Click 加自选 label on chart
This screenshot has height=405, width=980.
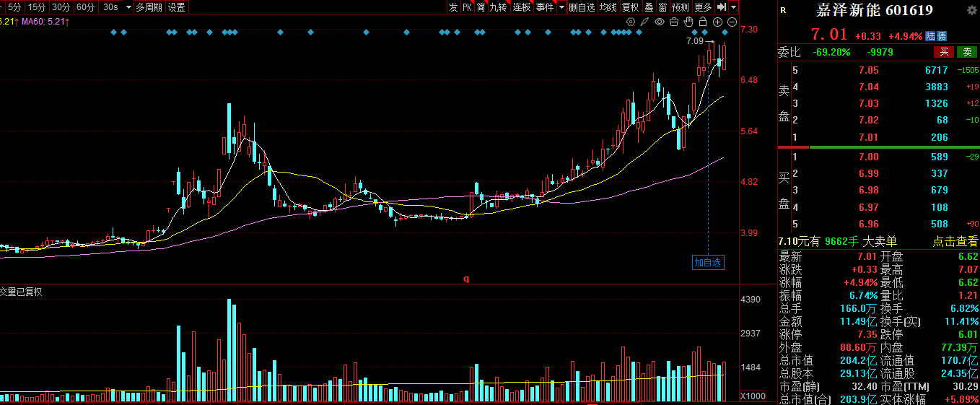click(x=707, y=263)
